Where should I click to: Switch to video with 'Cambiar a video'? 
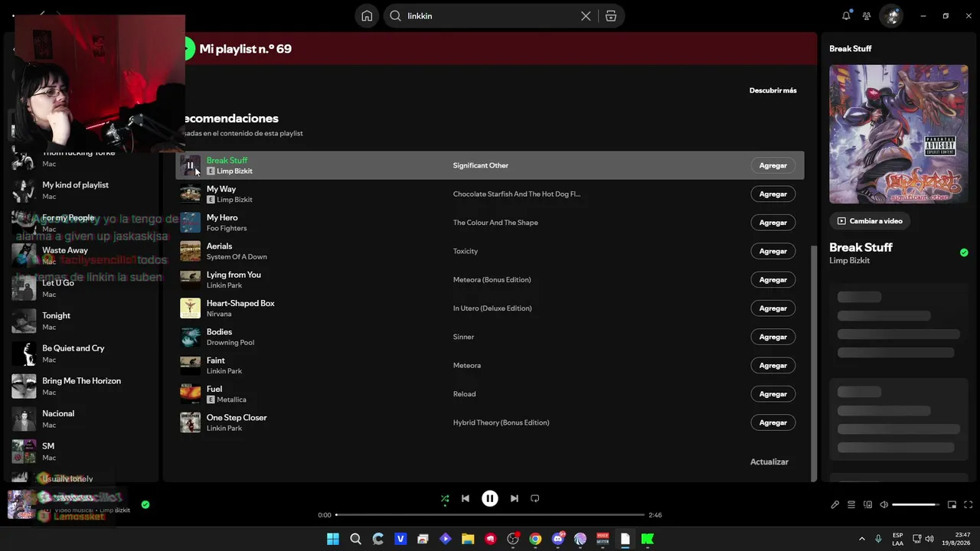tap(870, 221)
